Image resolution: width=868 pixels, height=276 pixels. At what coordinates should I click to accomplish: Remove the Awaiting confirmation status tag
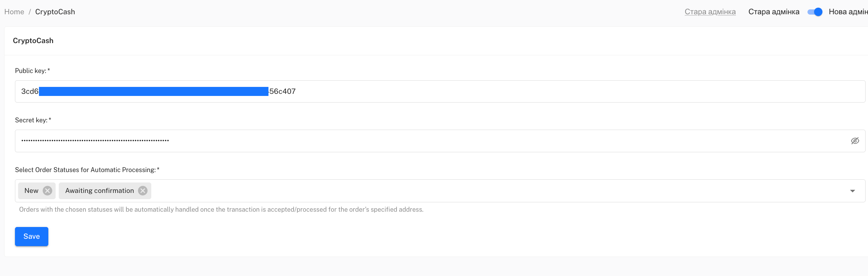tap(143, 191)
